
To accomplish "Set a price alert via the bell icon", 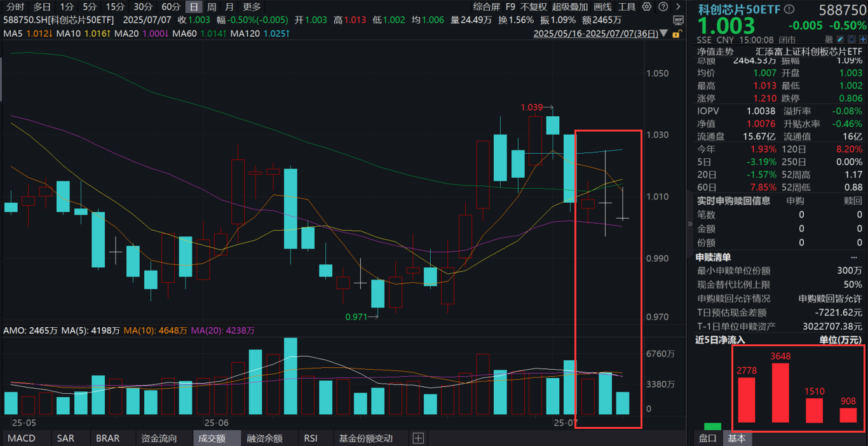I will pos(852,39).
